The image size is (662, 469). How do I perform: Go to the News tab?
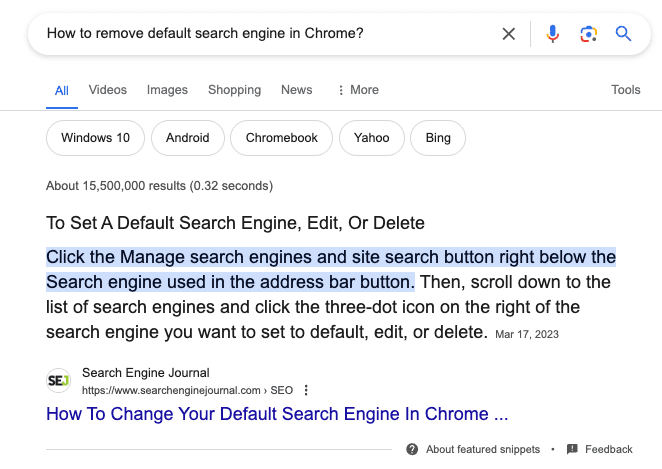[x=296, y=90]
